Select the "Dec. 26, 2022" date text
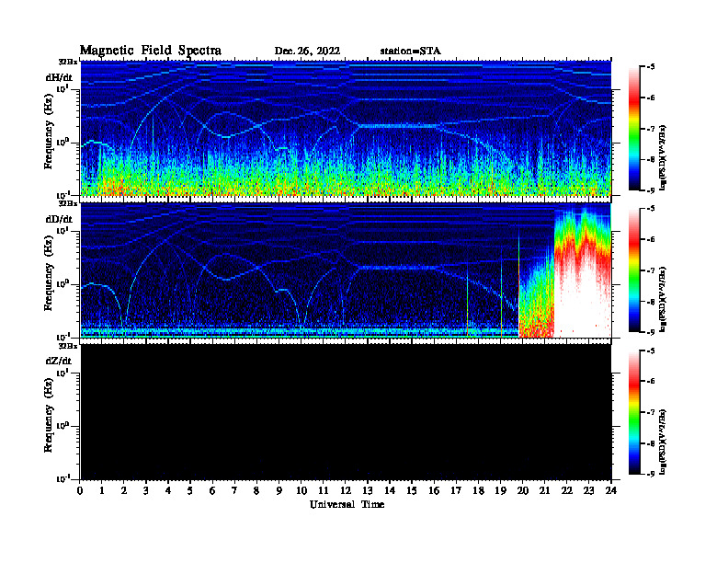The image size is (728, 563). click(x=307, y=52)
